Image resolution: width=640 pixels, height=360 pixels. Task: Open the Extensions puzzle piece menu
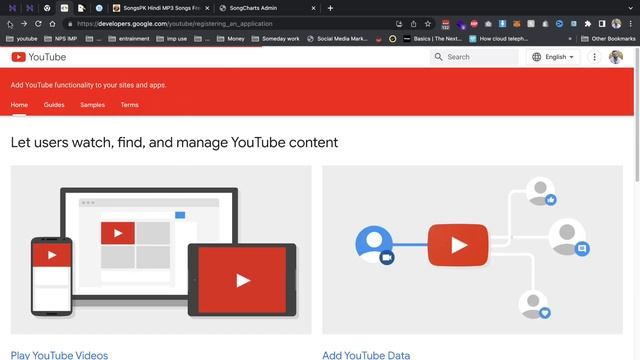pos(587,24)
